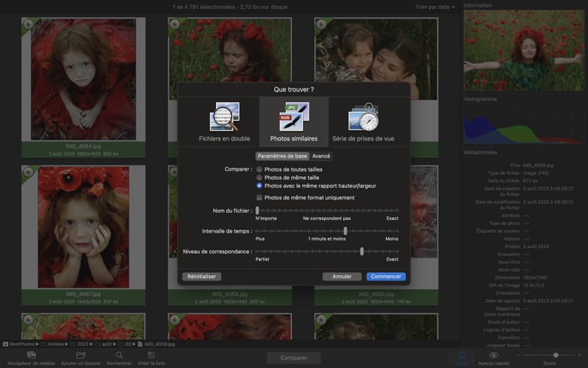Screen dimensions: 588x368
Task: Click the Intervalle de temps slider handle
Action: click(x=345, y=231)
